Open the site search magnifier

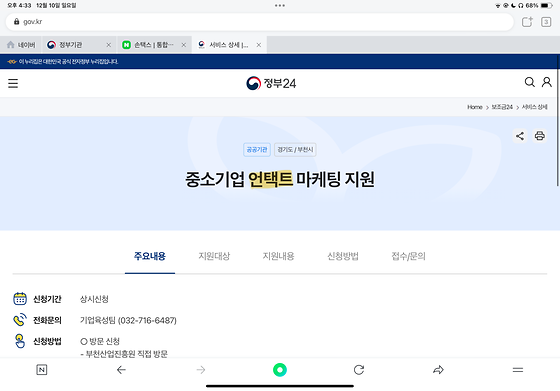point(530,82)
